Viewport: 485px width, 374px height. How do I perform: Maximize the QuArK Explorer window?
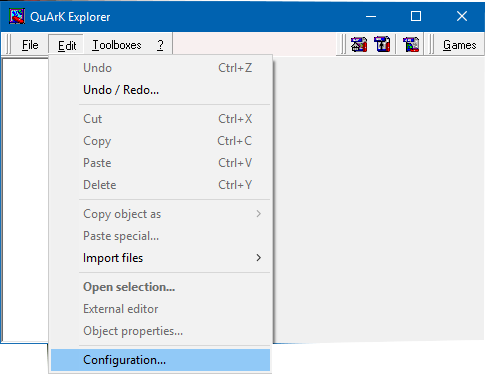416,16
